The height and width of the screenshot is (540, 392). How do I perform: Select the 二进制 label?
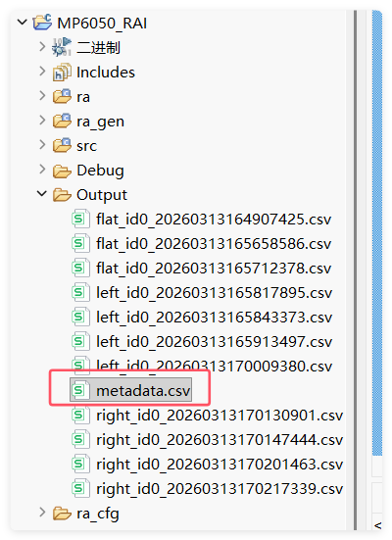tap(98, 47)
